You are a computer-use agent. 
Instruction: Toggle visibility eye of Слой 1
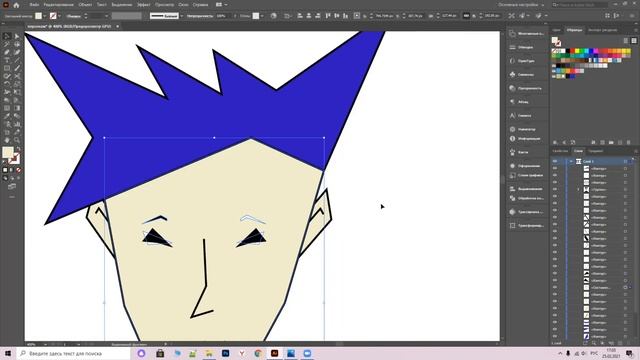pos(555,161)
